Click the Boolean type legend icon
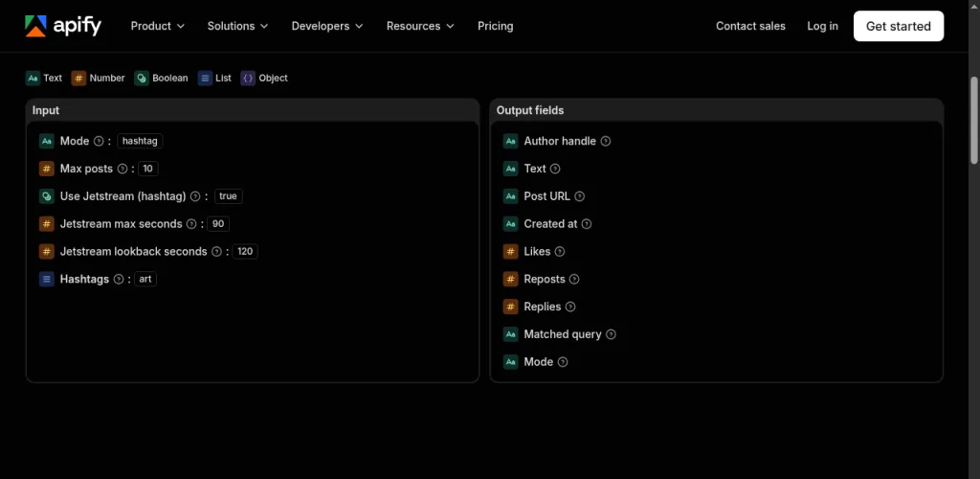980x479 pixels. (x=142, y=79)
